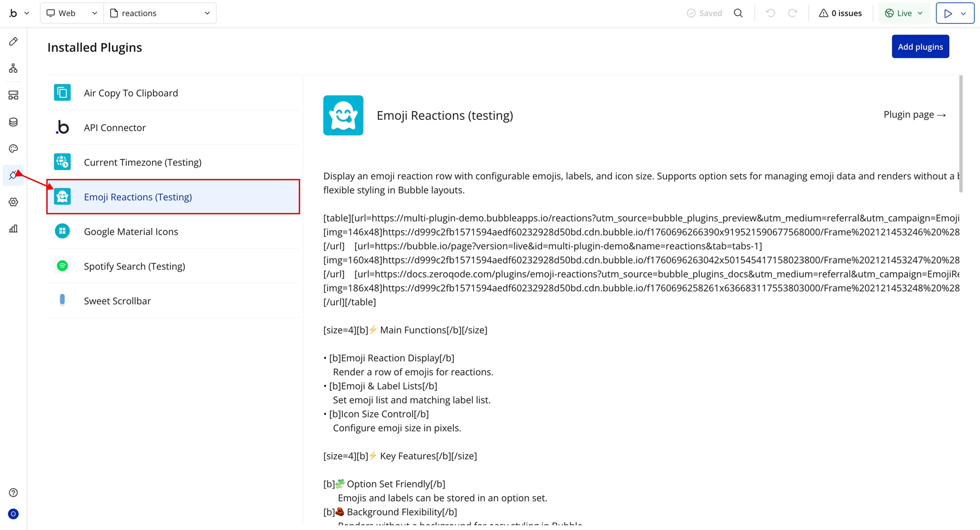Open the Design tab pencil icon

pos(13,42)
